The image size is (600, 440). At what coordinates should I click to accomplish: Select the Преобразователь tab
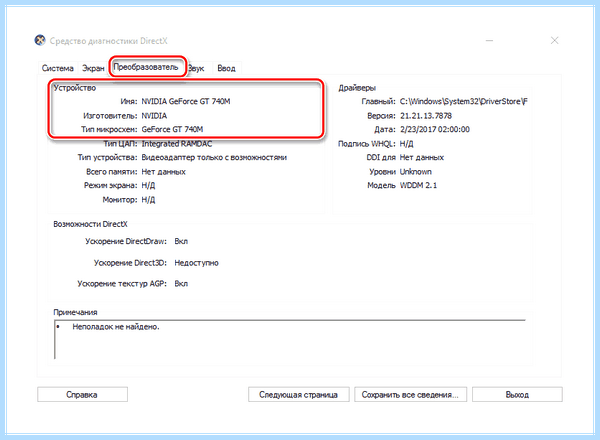point(146,67)
